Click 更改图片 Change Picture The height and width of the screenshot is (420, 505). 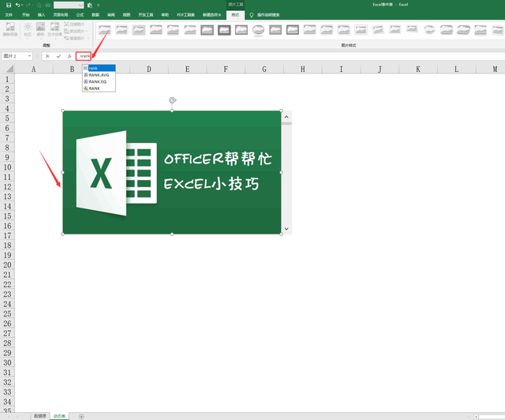click(76, 32)
